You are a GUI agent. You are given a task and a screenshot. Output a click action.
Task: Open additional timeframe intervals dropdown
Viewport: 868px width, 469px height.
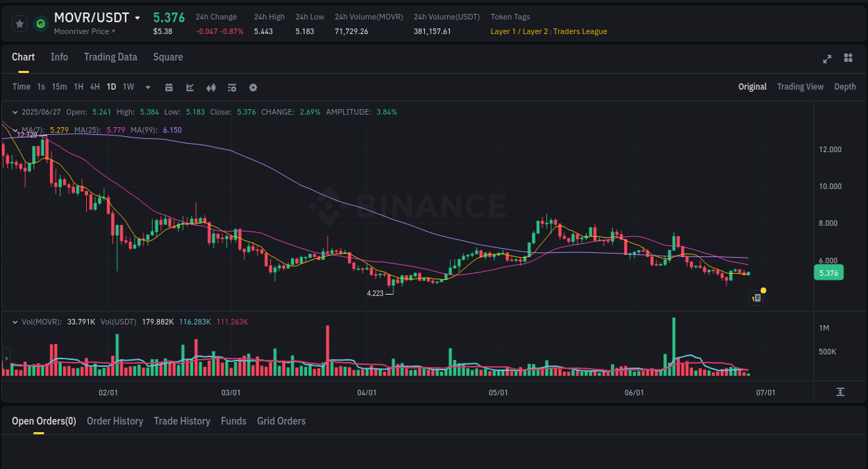click(x=147, y=87)
